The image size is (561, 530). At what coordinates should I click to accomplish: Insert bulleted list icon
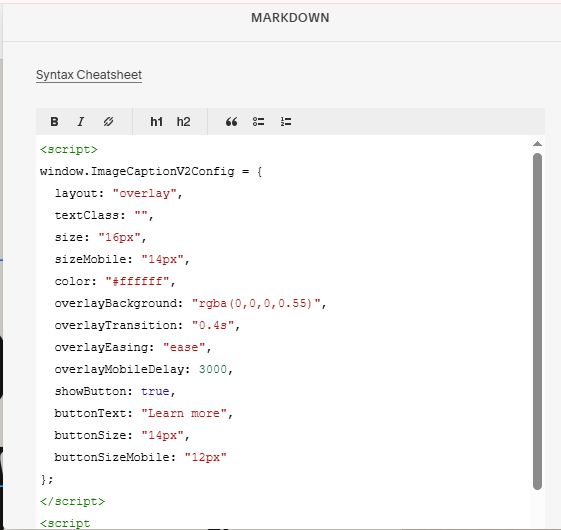(x=258, y=122)
